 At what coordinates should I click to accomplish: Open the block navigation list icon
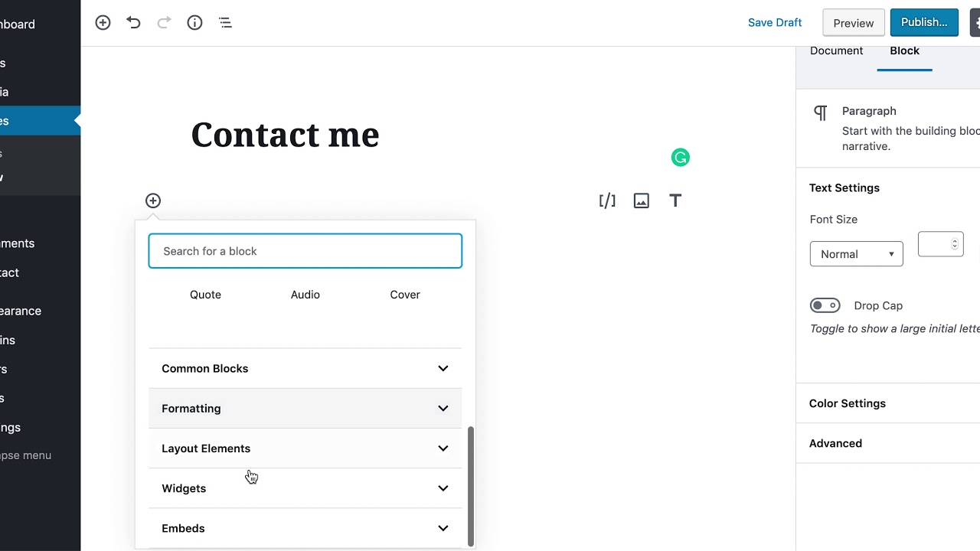(x=225, y=23)
